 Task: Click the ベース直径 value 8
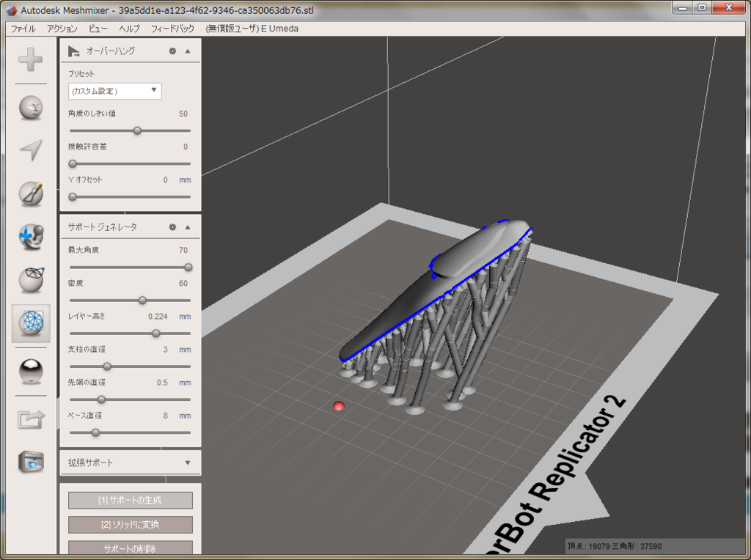pos(165,415)
